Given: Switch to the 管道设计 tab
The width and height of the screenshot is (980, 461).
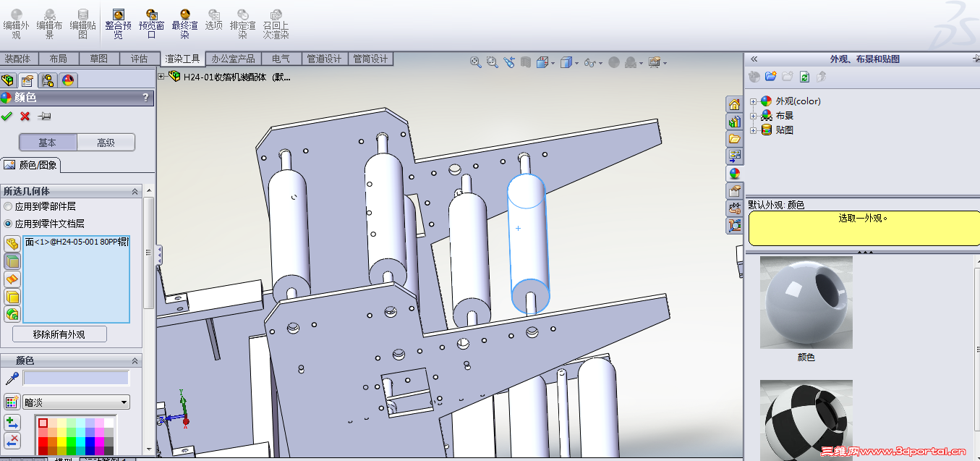Looking at the screenshot, I should tap(324, 59).
